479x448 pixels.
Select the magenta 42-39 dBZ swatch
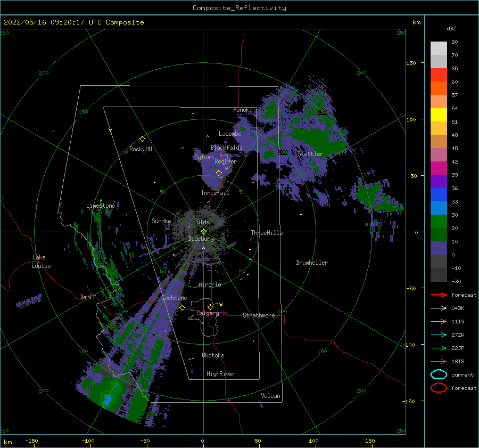439,168
